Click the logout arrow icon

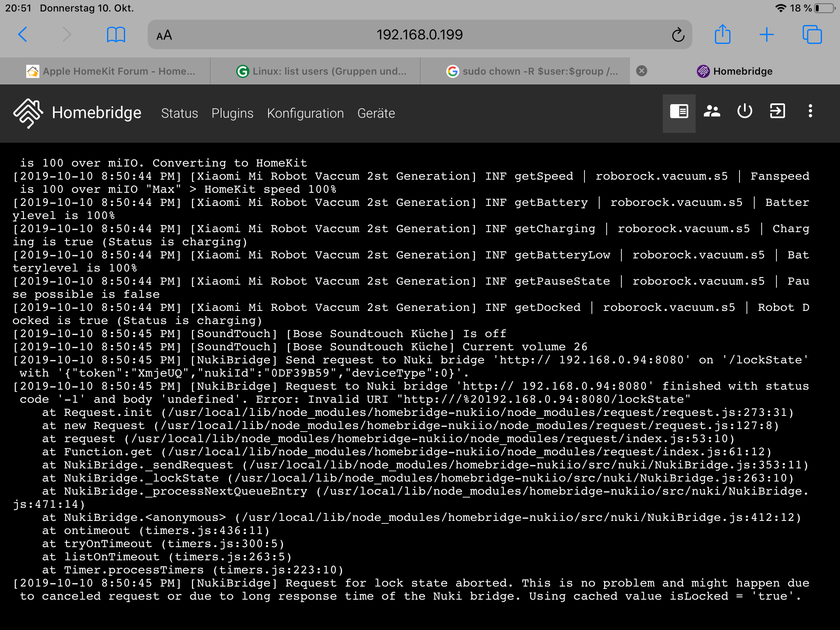[x=777, y=112]
